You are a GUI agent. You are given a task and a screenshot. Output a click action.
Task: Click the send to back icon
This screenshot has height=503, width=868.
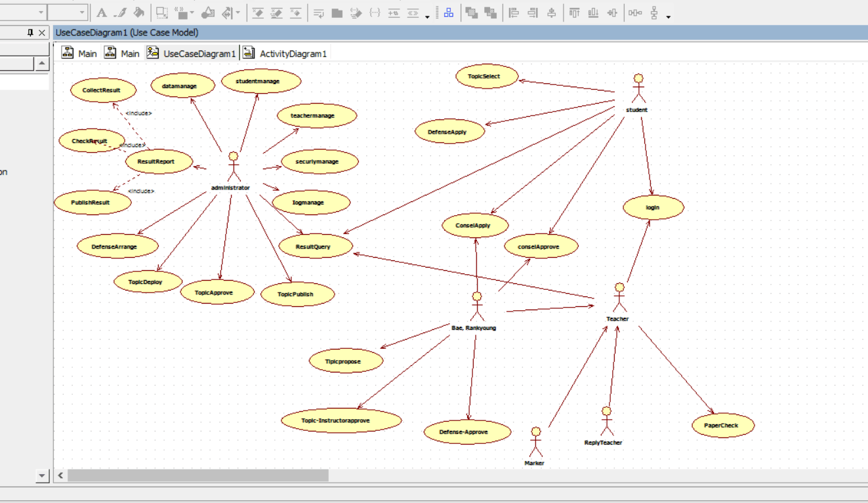tap(489, 12)
